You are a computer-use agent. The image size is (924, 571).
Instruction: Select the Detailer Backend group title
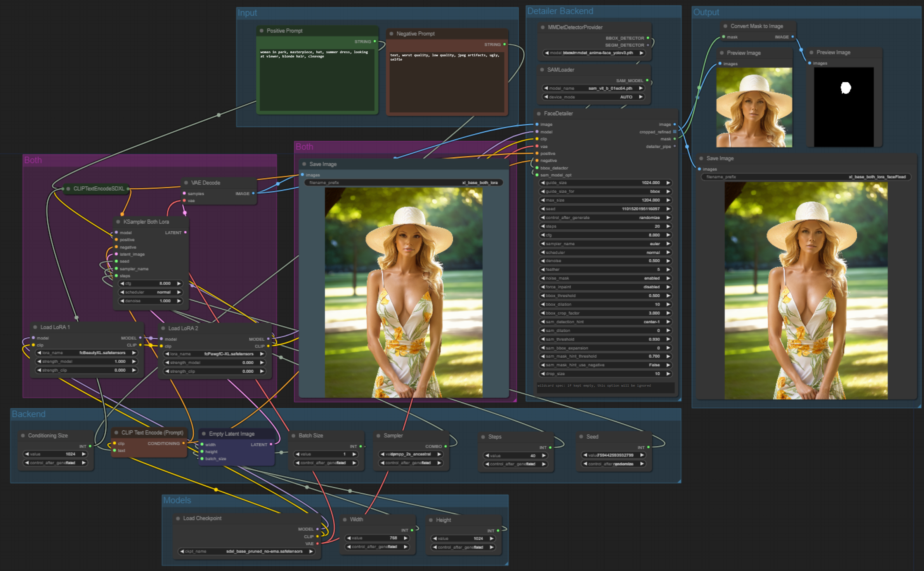[560, 11]
